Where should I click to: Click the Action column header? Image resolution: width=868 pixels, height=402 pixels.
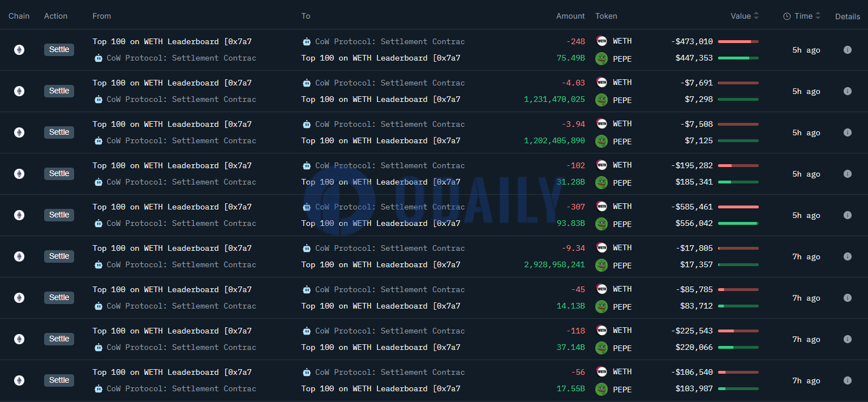point(56,16)
